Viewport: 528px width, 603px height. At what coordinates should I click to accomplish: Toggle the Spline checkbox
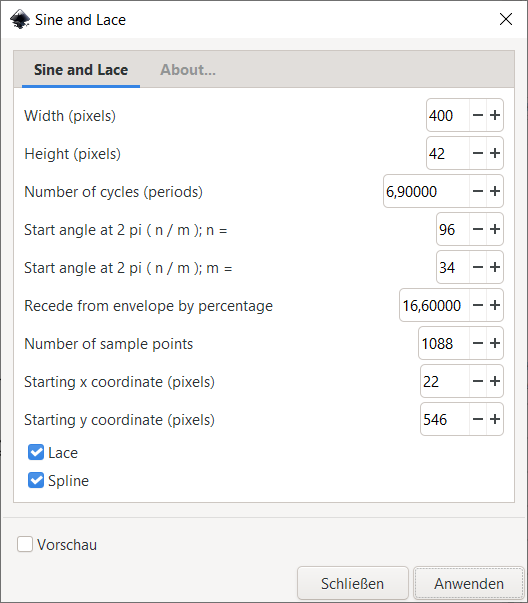[x=36, y=480]
